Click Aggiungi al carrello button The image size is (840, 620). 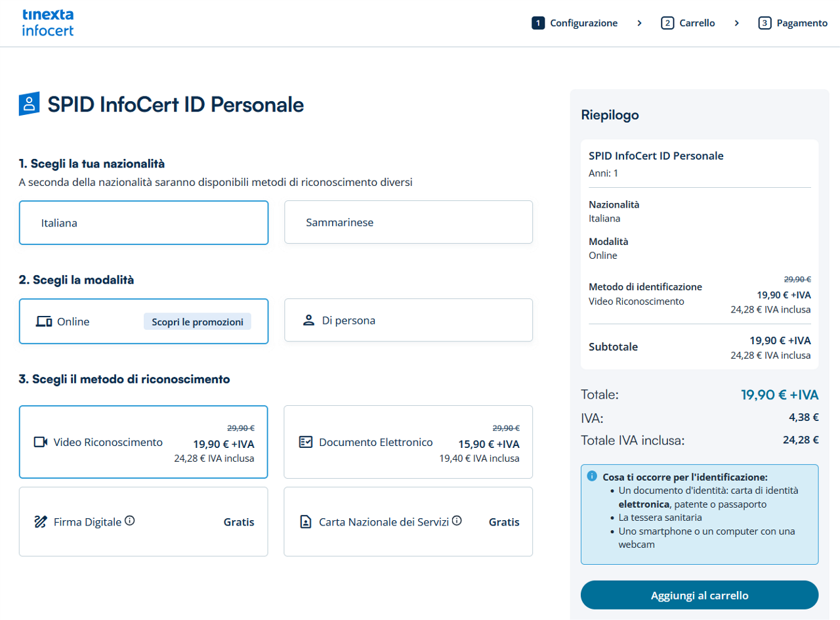point(700,596)
